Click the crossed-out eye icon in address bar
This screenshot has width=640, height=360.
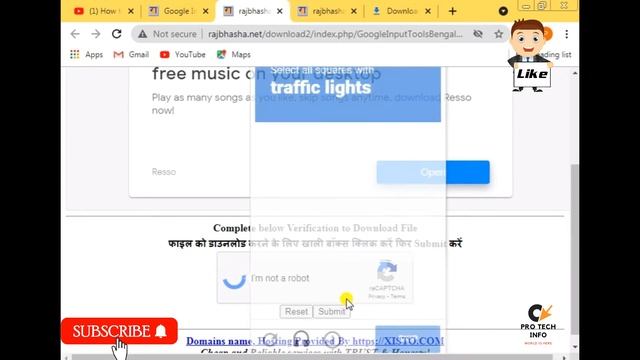coord(478,34)
